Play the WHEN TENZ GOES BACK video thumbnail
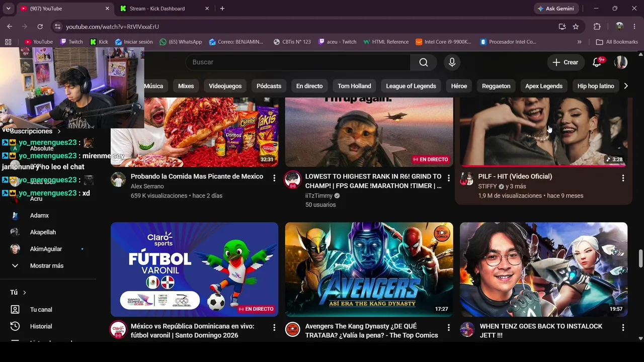 click(x=543, y=269)
